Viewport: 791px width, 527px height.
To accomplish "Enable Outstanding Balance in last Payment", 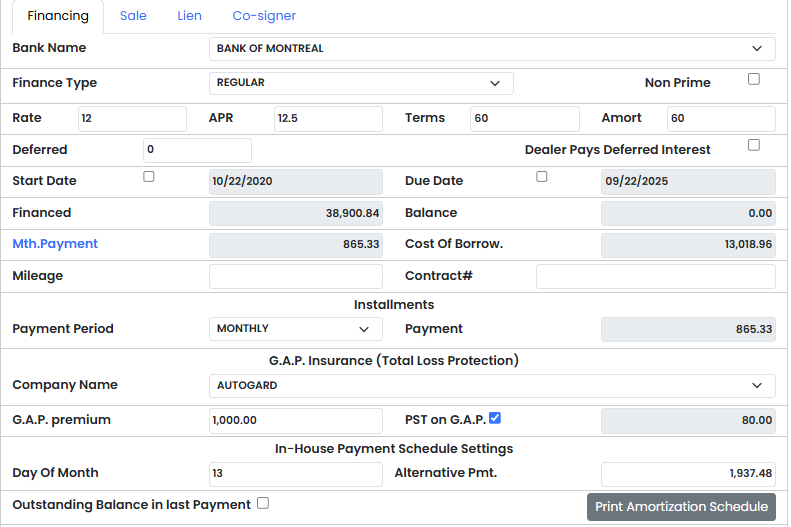I will [263, 503].
